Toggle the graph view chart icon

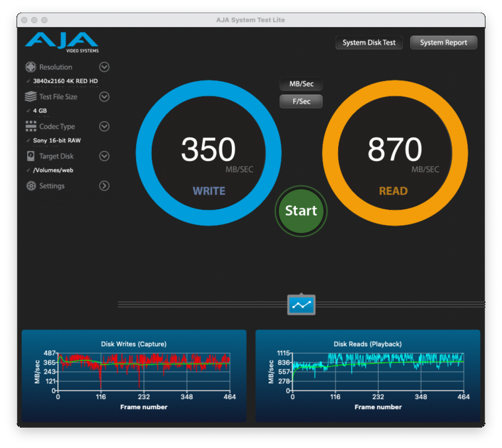coord(301,305)
